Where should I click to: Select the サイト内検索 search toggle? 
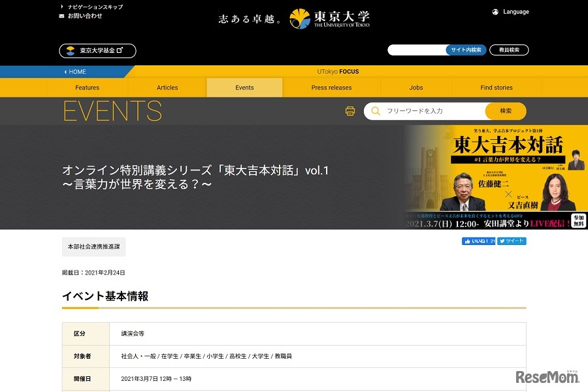coord(466,50)
